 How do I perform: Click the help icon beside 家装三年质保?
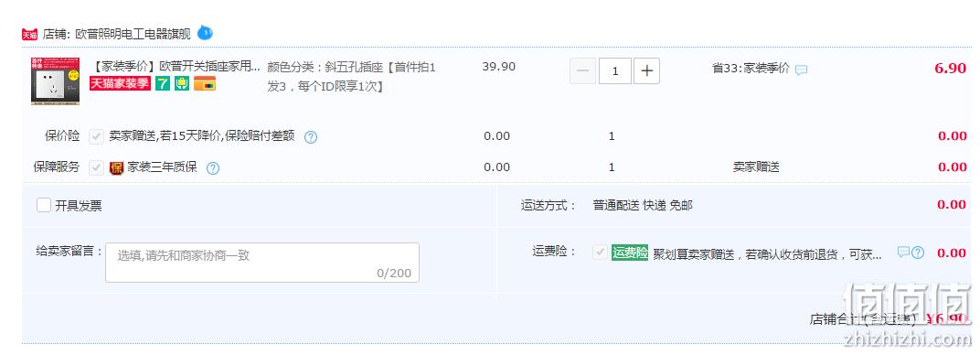pyautogui.click(x=212, y=168)
